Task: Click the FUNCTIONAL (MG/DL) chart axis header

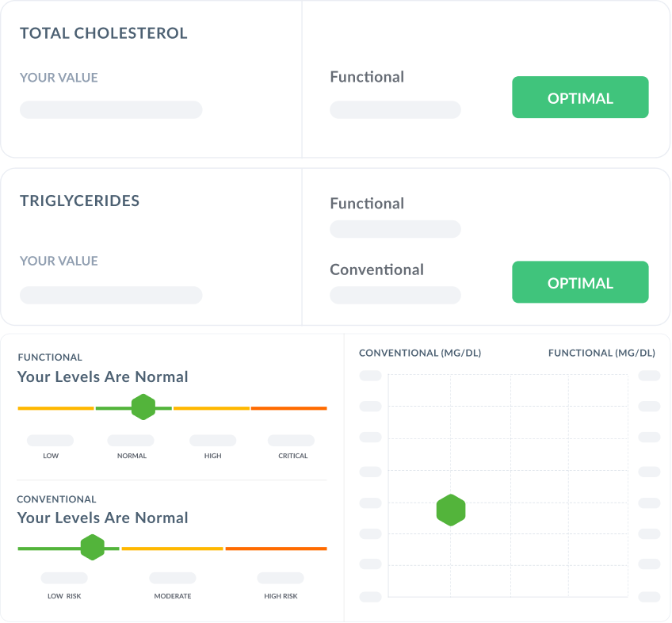Action: point(601,353)
